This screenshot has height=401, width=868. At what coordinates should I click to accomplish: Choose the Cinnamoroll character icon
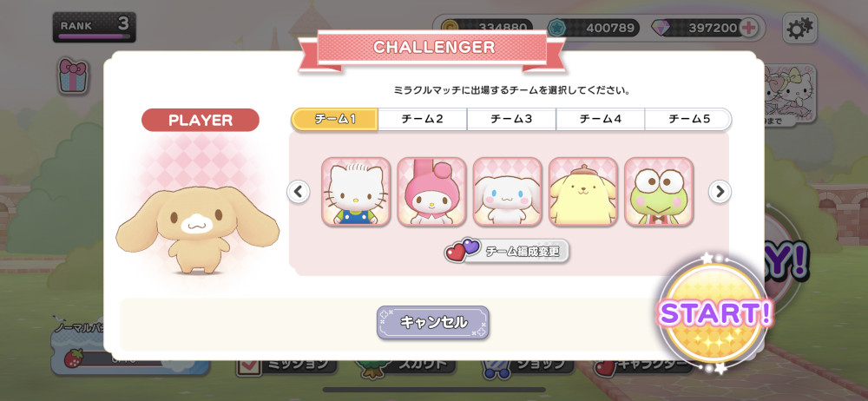click(508, 192)
